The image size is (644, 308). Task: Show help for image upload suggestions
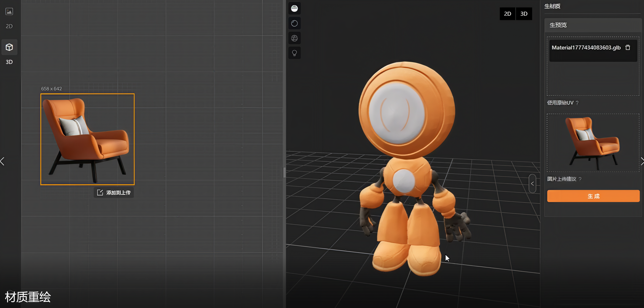coord(580,179)
